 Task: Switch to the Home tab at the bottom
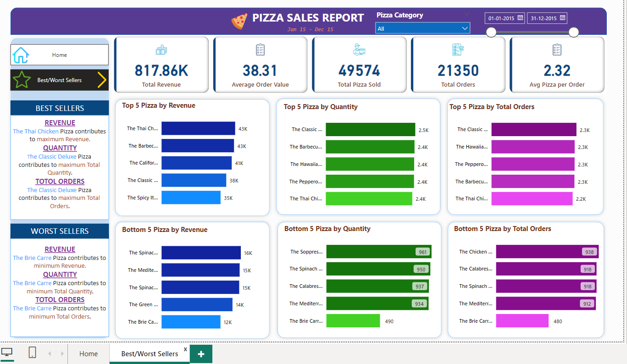tap(88, 353)
